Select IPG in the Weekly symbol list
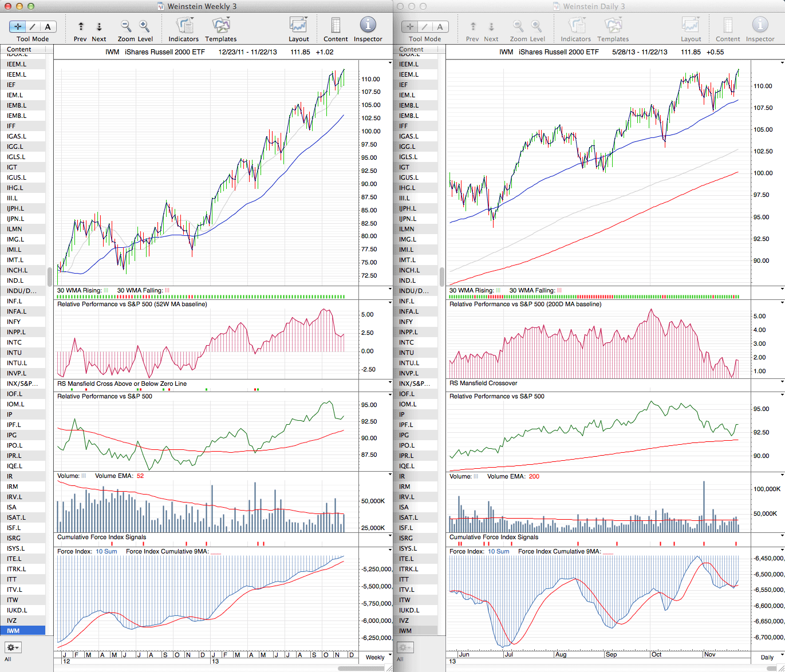The height and width of the screenshot is (672, 785). [11, 435]
